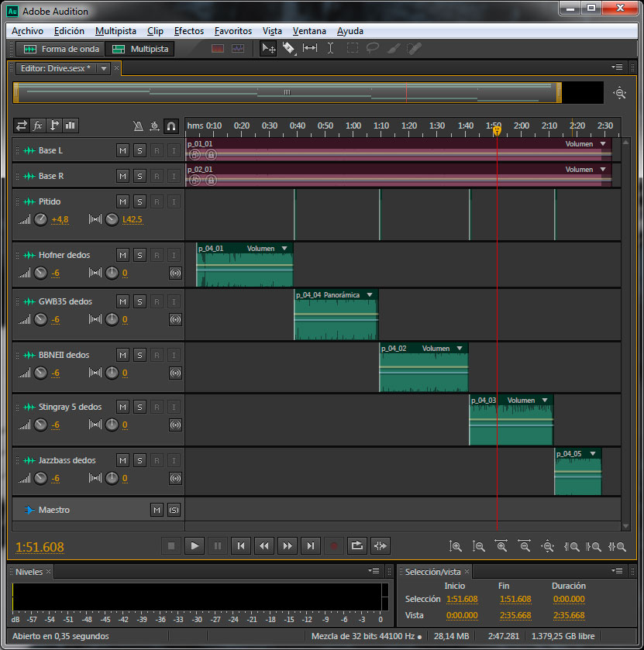Click the Pitido volume knob

40,219
